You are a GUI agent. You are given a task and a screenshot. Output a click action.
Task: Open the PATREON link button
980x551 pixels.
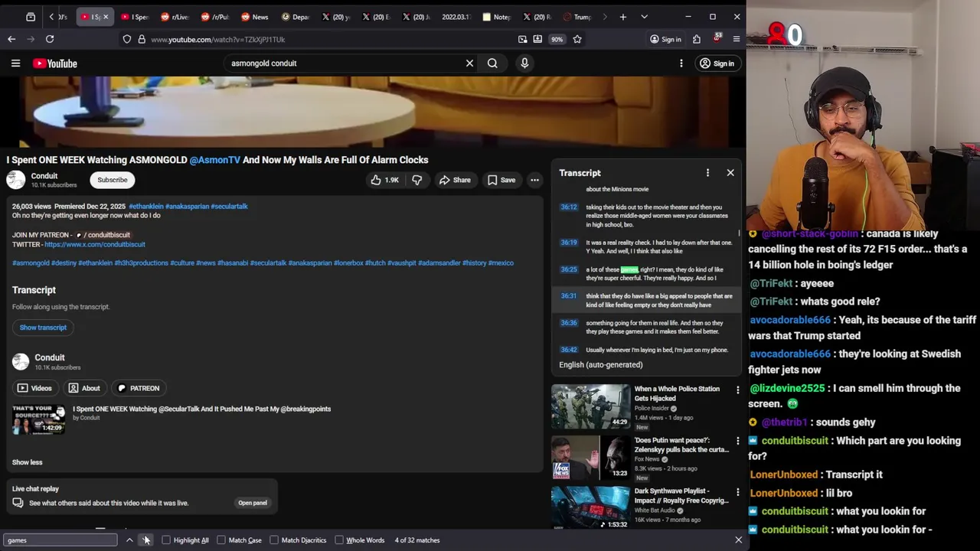(138, 388)
